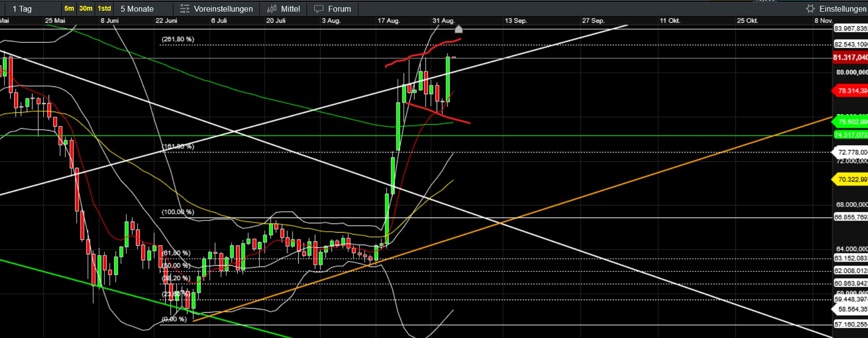Select the red 78.314 price tag

point(850,91)
